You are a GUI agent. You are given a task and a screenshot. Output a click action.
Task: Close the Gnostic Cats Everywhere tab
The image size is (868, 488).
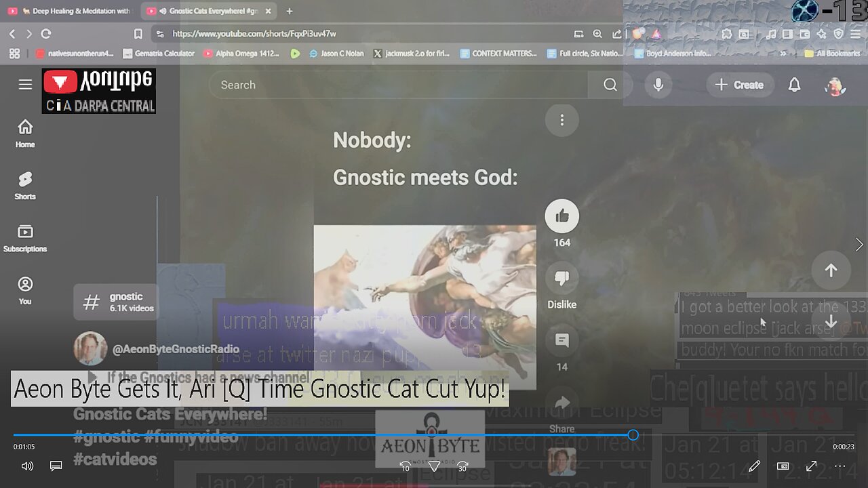[x=269, y=12]
